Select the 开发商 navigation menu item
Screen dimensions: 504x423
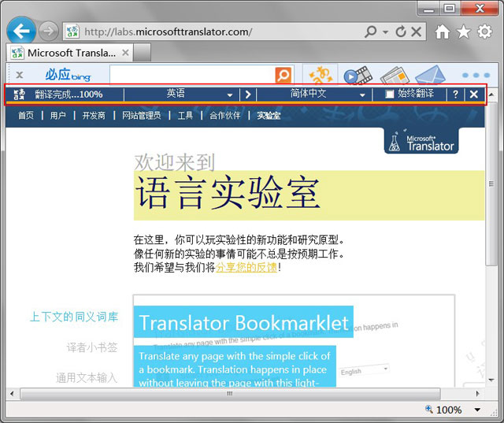coord(94,116)
